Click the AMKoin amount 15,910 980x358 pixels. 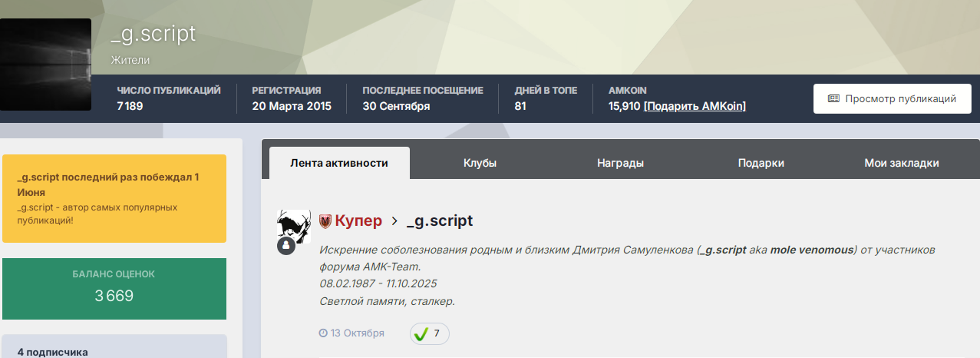coord(624,106)
